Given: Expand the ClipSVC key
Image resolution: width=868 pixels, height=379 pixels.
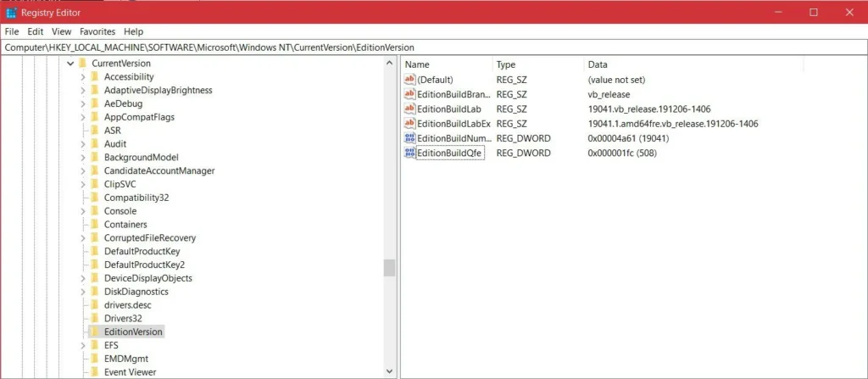Looking at the screenshot, I should pos(82,185).
